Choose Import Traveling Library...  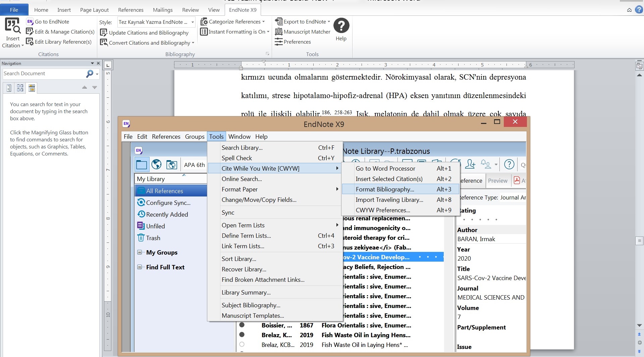[x=400, y=200]
